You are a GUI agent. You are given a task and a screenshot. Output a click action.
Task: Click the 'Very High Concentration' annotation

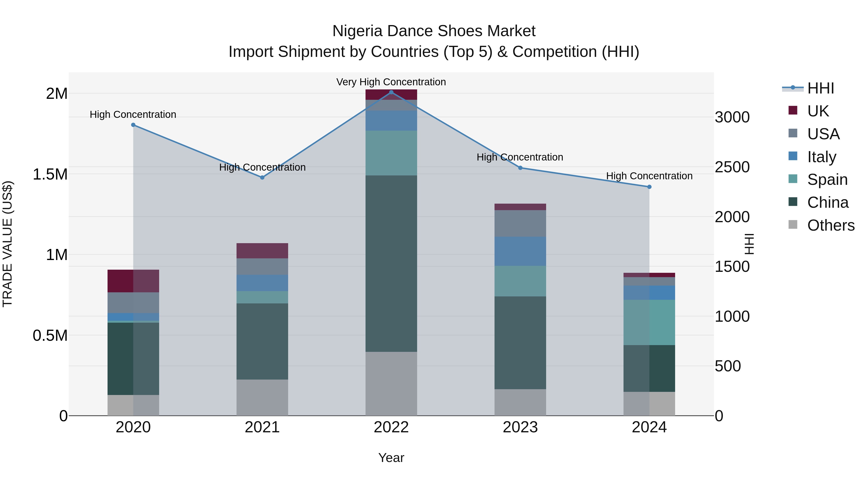(391, 82)
